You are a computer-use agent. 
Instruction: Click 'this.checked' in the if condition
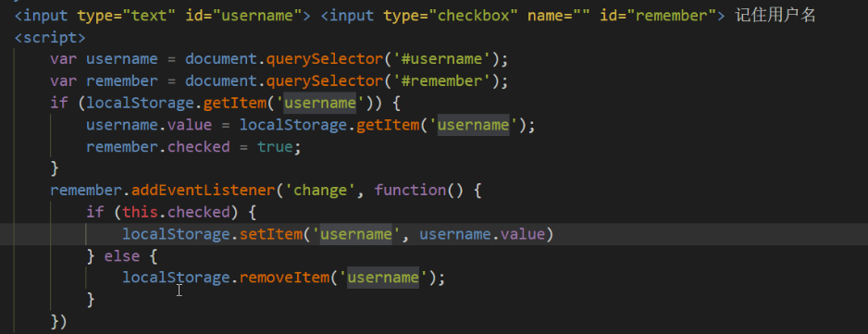176,213
